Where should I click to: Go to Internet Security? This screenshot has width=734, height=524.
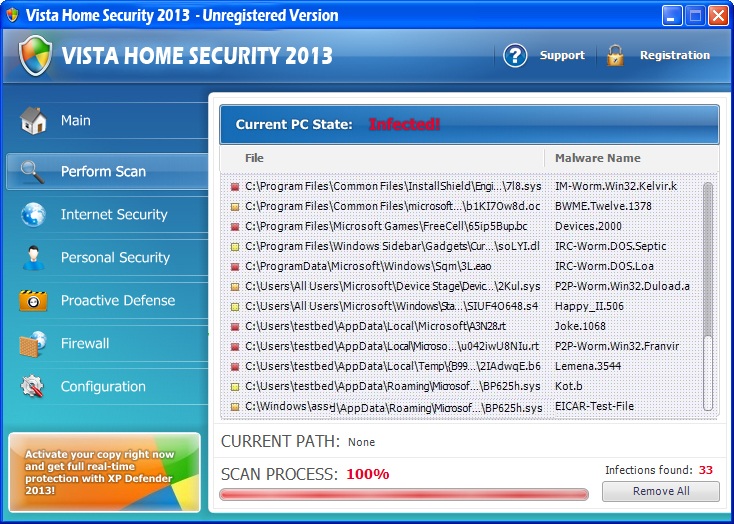tap(107, 214)
